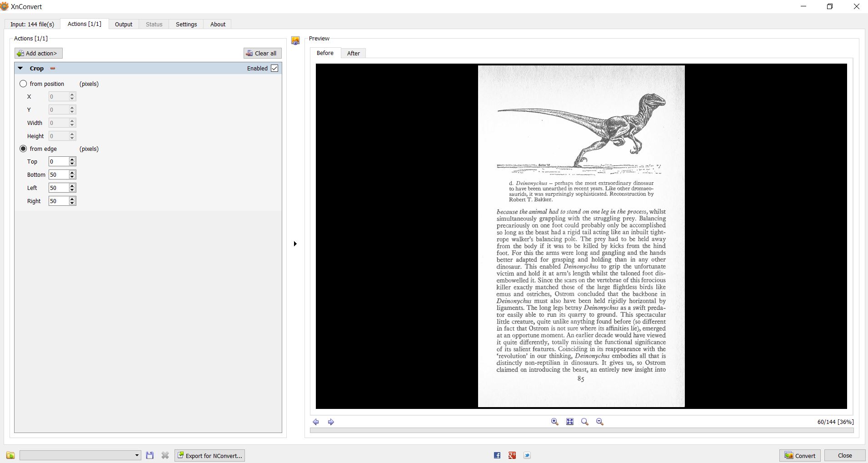Open the Facebook share icon
Viewport: 868px width, 463px height.
[x=497, y=455]
